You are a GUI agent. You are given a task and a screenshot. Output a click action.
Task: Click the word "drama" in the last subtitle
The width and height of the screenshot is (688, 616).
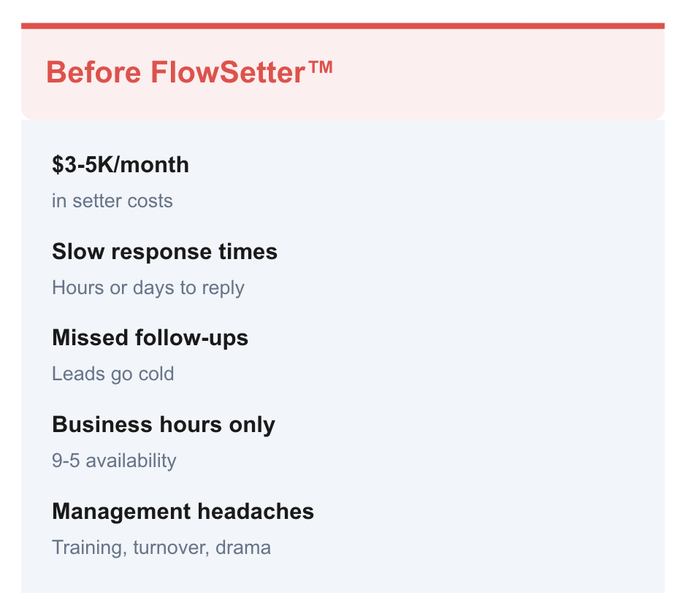pyautogui.click(x=247, y=547)
